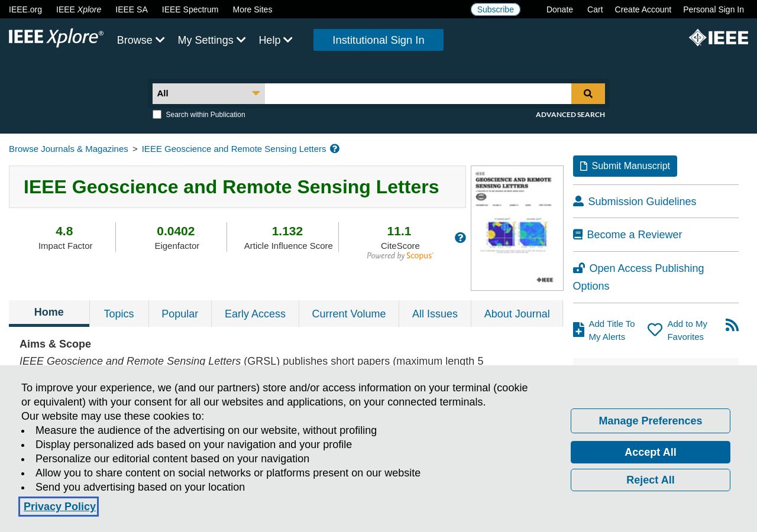
Task: Click the Powered by Scopus logo
Action: [x=400, y=256]
